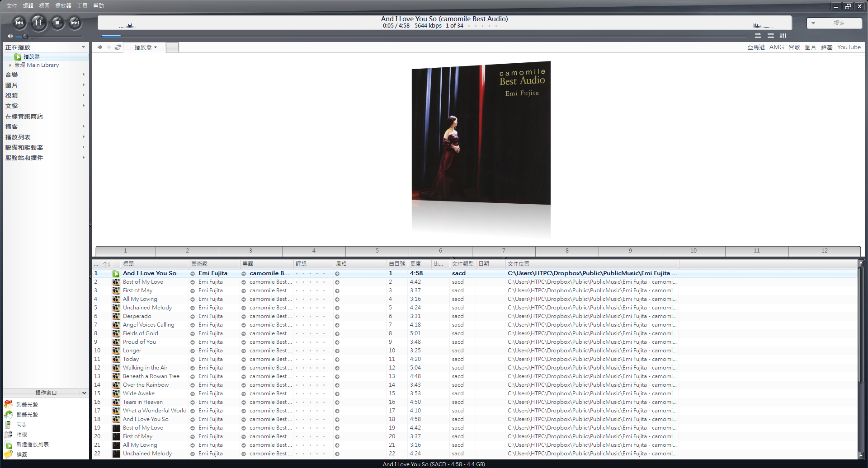Open the 文件 menu
This screenshot has width=868, height=468.
pyautogui.click(x=12, y=6)
